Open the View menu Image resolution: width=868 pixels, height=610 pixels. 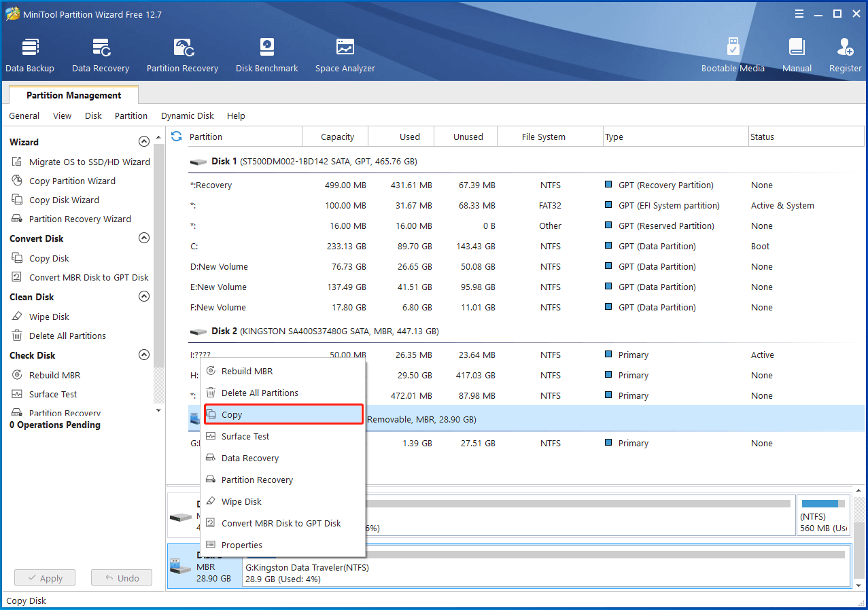tap(62, 116)
